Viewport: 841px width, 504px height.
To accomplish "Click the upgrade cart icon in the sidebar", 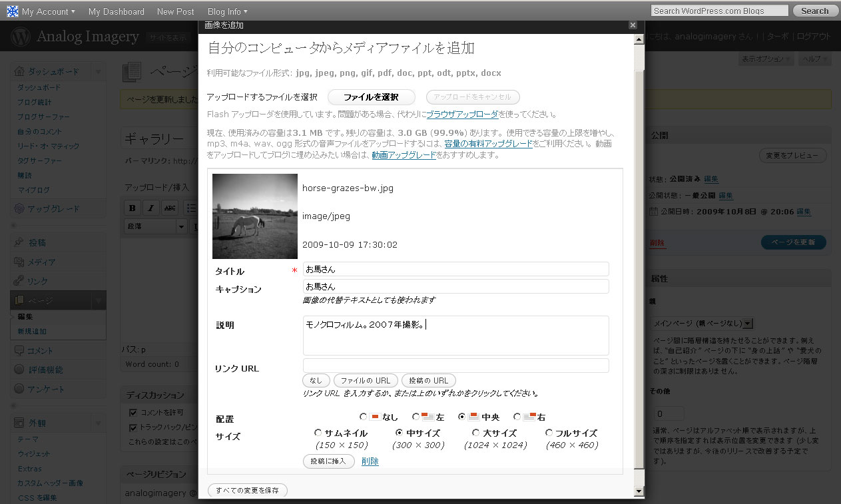I will 19,208.
